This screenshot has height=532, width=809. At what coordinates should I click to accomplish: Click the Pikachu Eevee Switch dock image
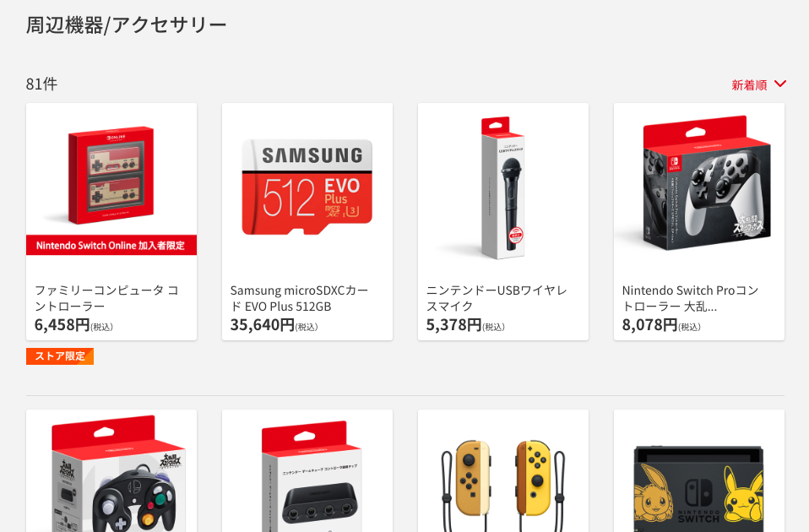tap(698, 488)
